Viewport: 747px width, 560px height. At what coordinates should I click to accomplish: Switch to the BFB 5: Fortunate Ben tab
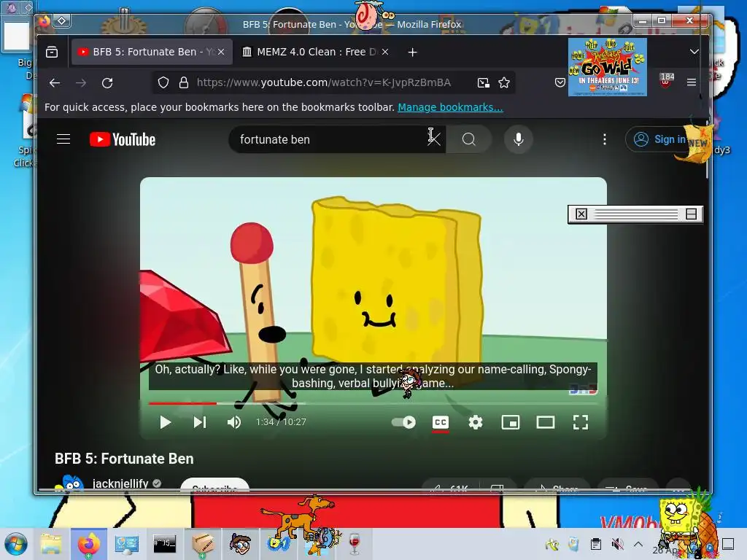(152, 52)
